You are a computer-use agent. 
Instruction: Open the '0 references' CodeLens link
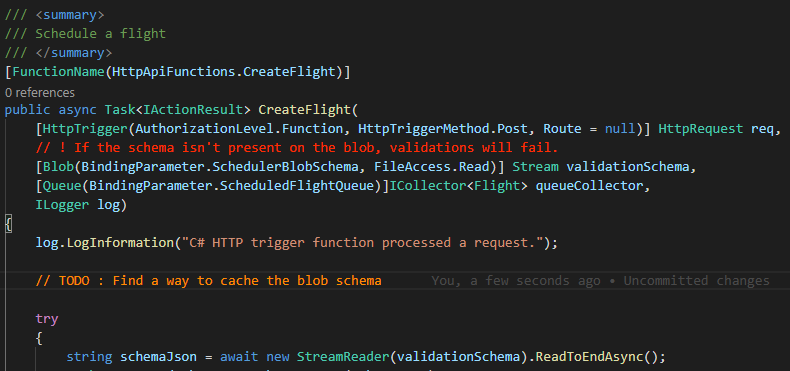coord(40,92)
